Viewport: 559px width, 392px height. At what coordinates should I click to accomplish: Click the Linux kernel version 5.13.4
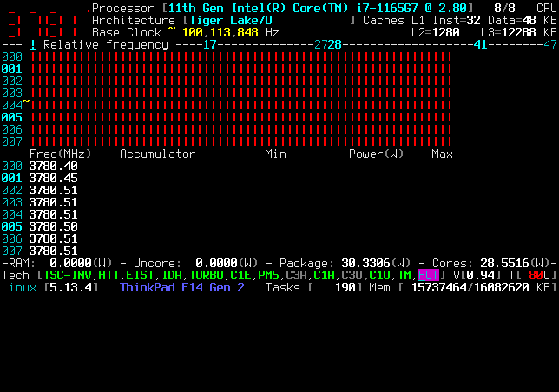[71, 288]
